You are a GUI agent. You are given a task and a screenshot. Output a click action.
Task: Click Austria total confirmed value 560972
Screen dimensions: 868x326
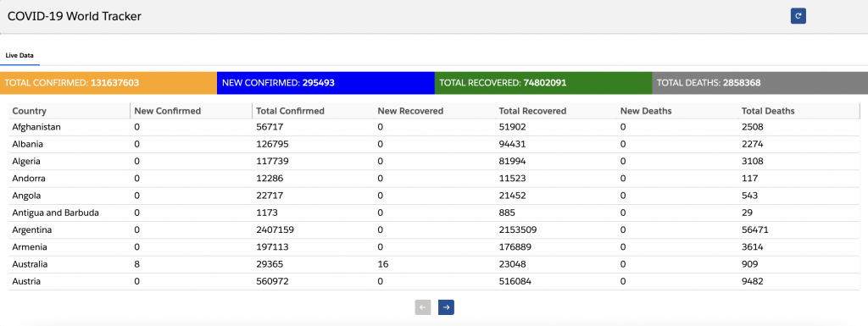[272, 281]
